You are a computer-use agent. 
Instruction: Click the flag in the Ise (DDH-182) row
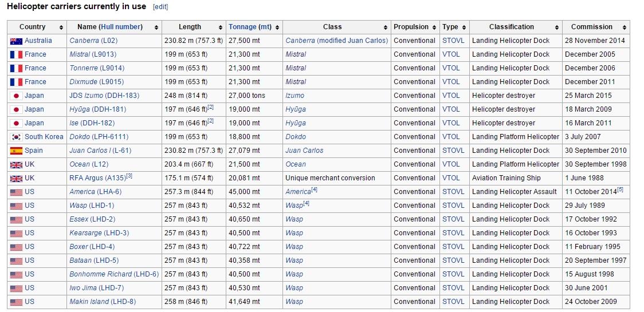16,123
